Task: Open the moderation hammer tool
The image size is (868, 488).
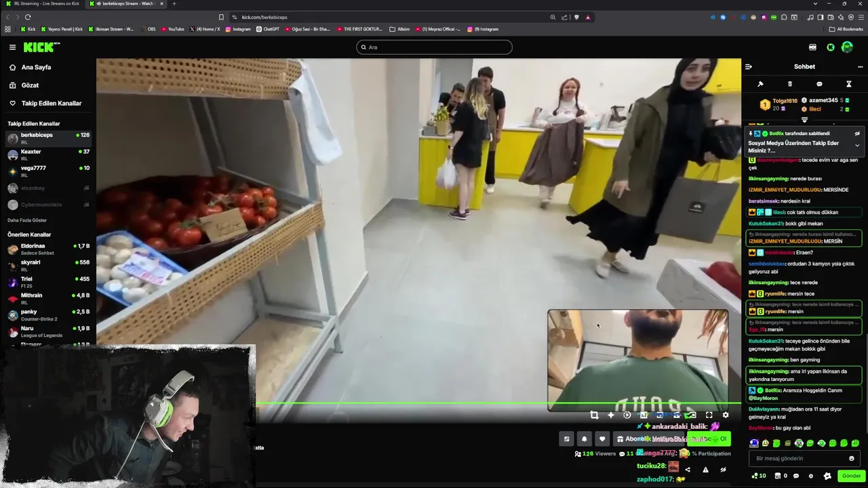Action: coord(760,84)
